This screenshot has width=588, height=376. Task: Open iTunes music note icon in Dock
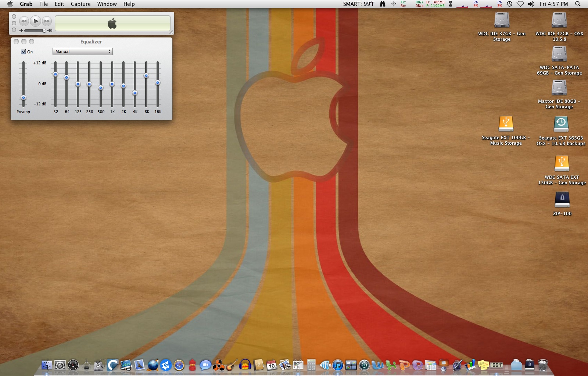338,365
